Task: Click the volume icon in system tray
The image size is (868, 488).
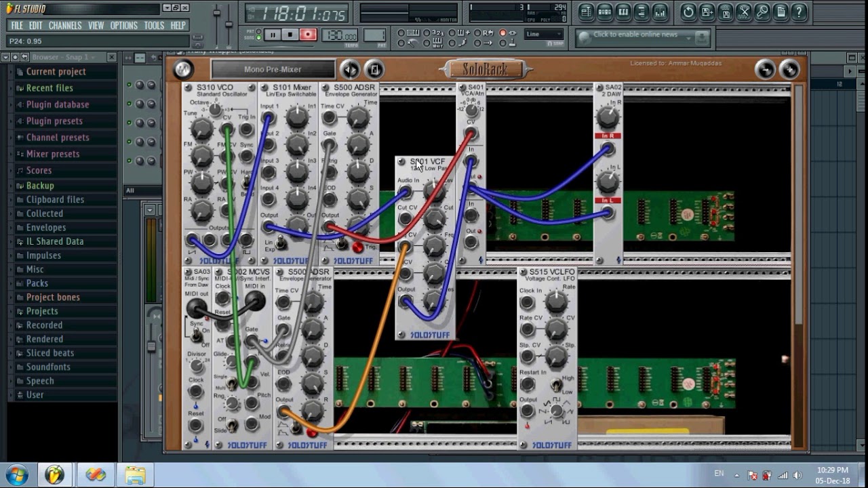Action: pos(798,475)
